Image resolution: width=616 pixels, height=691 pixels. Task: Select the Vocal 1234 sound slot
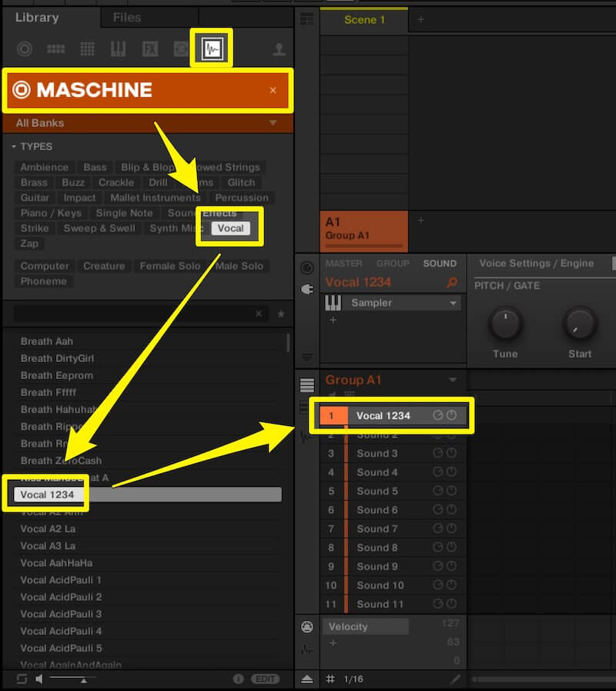click(x=393, y=415)
